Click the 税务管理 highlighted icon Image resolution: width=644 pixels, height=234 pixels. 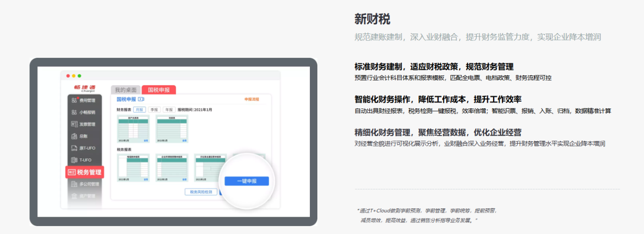pos(71,172)
